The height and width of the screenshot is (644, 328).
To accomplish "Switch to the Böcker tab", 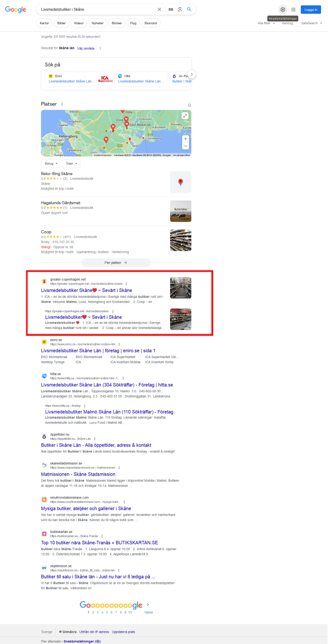I will click(116, 24).
